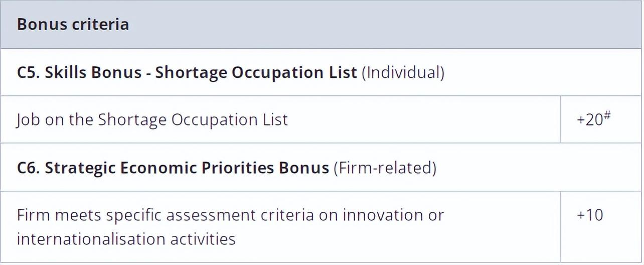Image resolution: width=644 pixels, height=265 pixels.
Task: Click the "Skills Bonus" phrase in the C5 heading
Action: [x=93, y=72]
